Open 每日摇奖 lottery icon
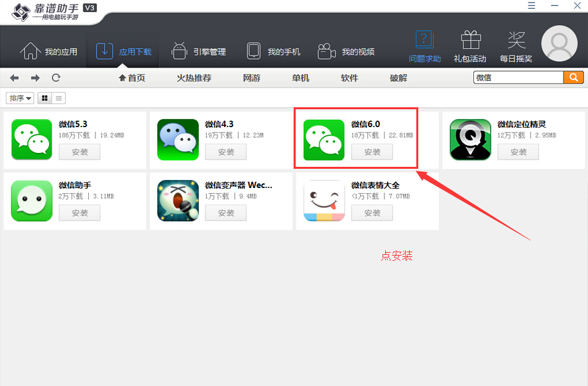Screen dimensions: 588x386 516,40
